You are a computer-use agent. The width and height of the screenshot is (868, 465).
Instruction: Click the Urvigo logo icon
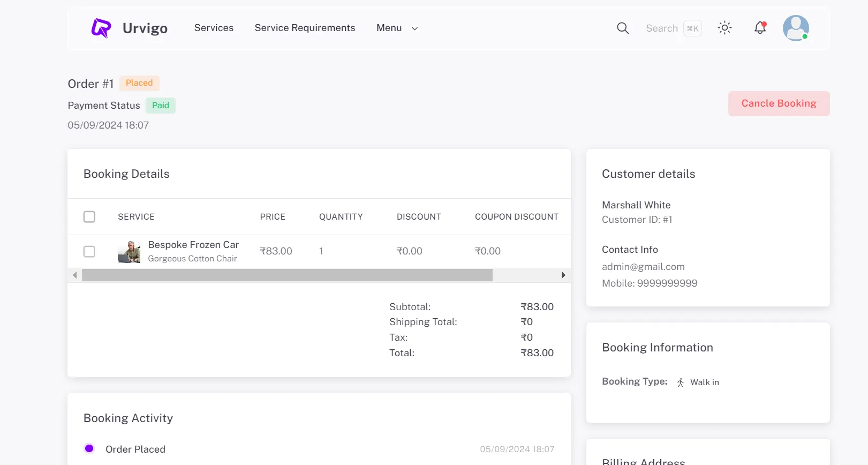[x=101, y=28]
